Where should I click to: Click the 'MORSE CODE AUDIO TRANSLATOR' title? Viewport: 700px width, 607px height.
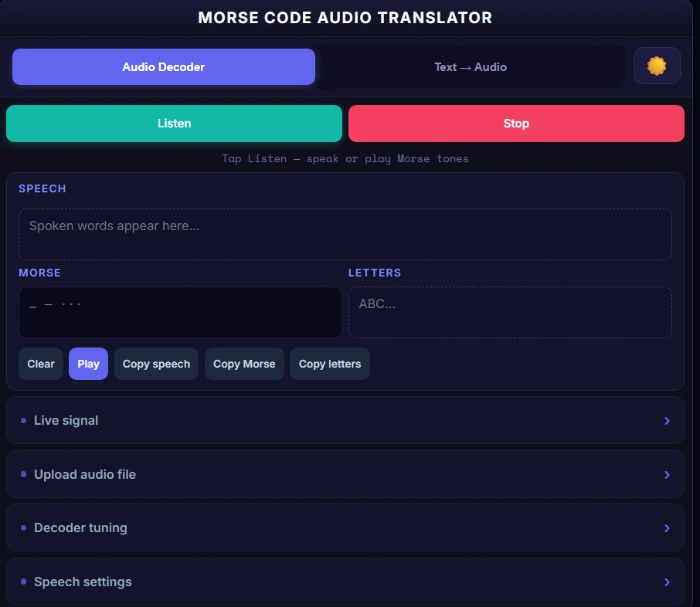click(345, 18)
